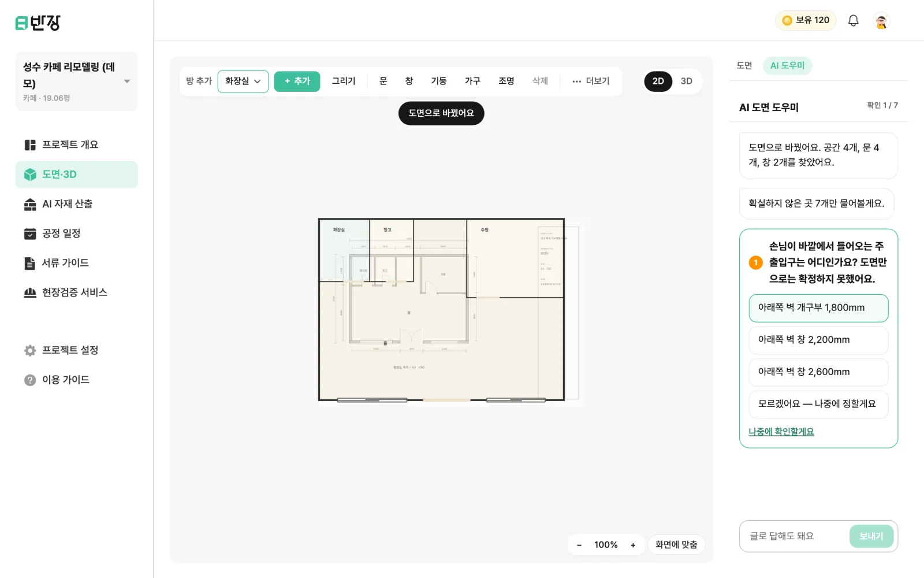Choose answer 아래쪽 벽 창 2,200mm
924x578 pixels.
(x=818, y=340)
